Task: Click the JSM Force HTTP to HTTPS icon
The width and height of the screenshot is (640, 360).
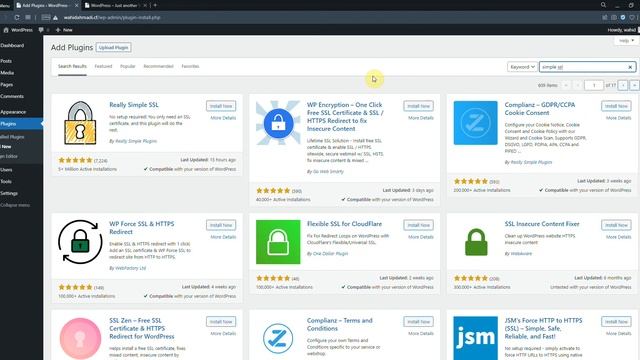Action: [x=476, y=338]
